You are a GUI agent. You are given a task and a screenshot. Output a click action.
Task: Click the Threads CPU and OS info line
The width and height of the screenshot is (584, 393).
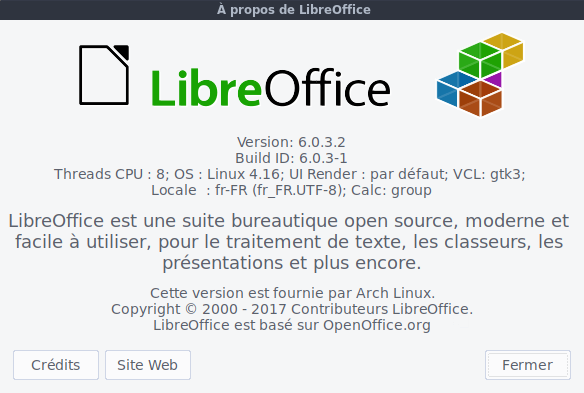pos(290,174)
